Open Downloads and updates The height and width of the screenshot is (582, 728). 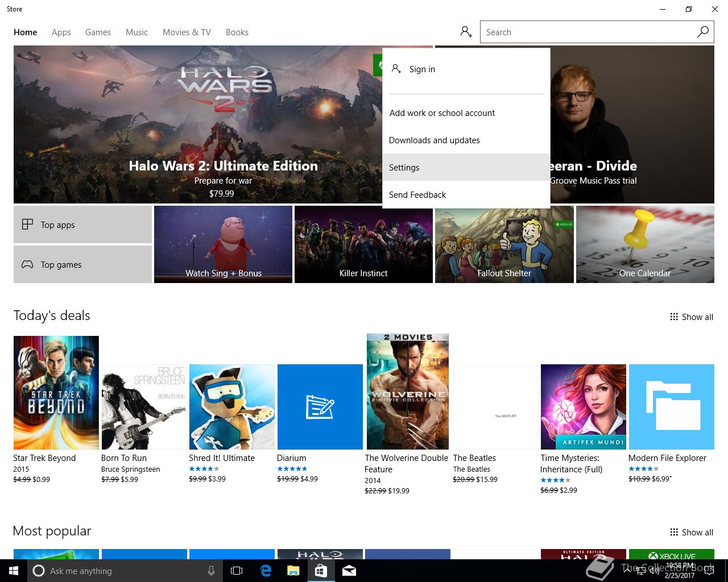466,140
